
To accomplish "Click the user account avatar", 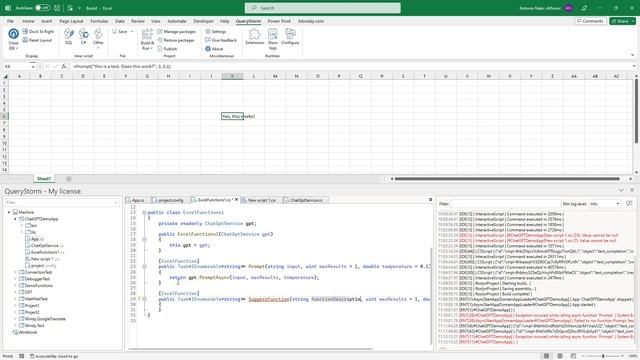I will [569, 8].
